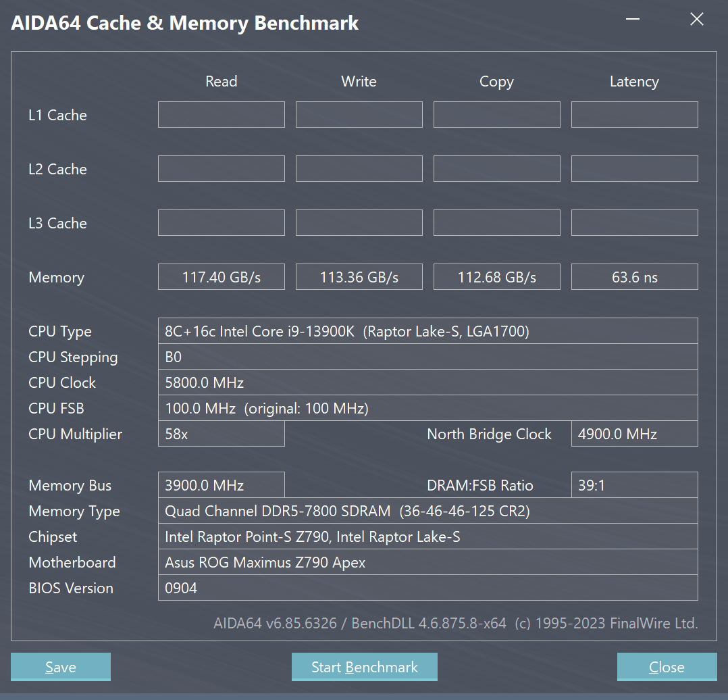Image resolution: width=728 pixels, height=700 pixels.
Task: Click the CPU FSB value 100.0 MHz
Action: tap(427, 408)
